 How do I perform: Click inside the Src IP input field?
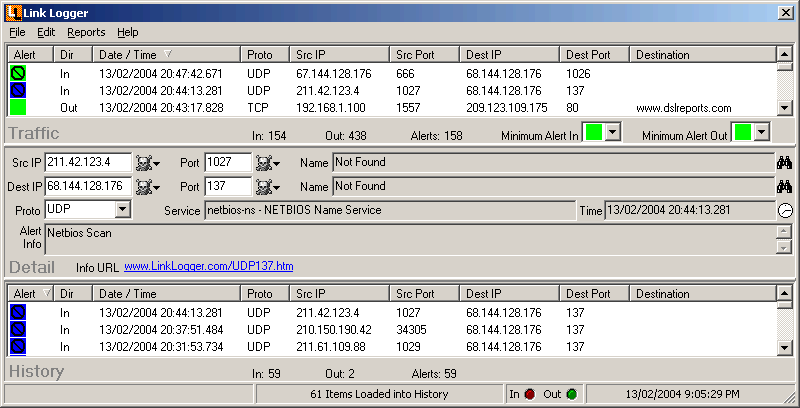[x=88, y=162]
